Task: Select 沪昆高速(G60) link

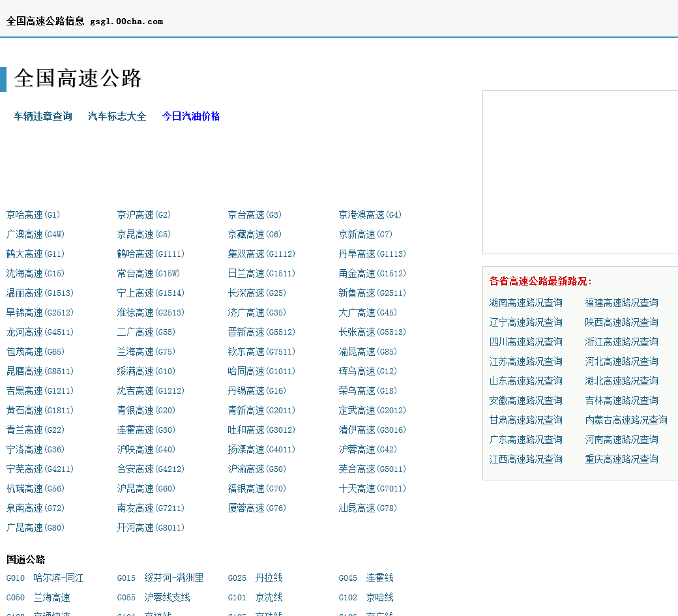Action: pos(146,488)
